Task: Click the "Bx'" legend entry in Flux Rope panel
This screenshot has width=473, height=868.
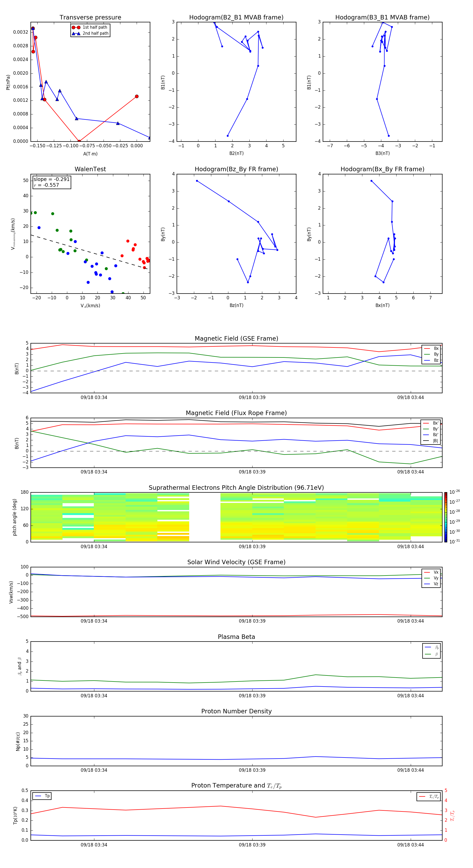Action: point(431,423)
